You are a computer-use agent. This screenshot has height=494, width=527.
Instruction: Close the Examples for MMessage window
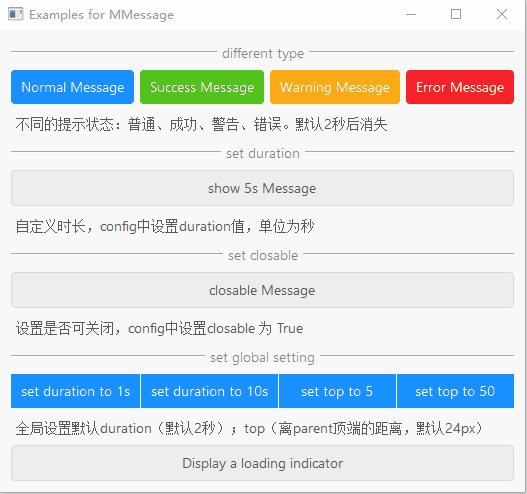501,14
